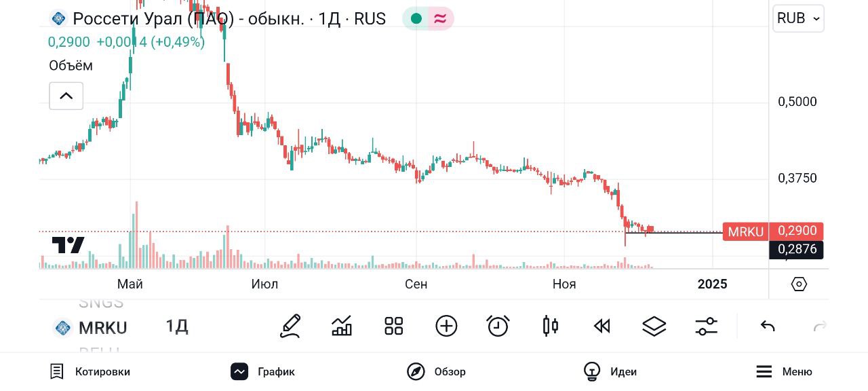Screen dimensions: 868x391
Task: Open the layout templates grid icon
Action: pos(394,327)
